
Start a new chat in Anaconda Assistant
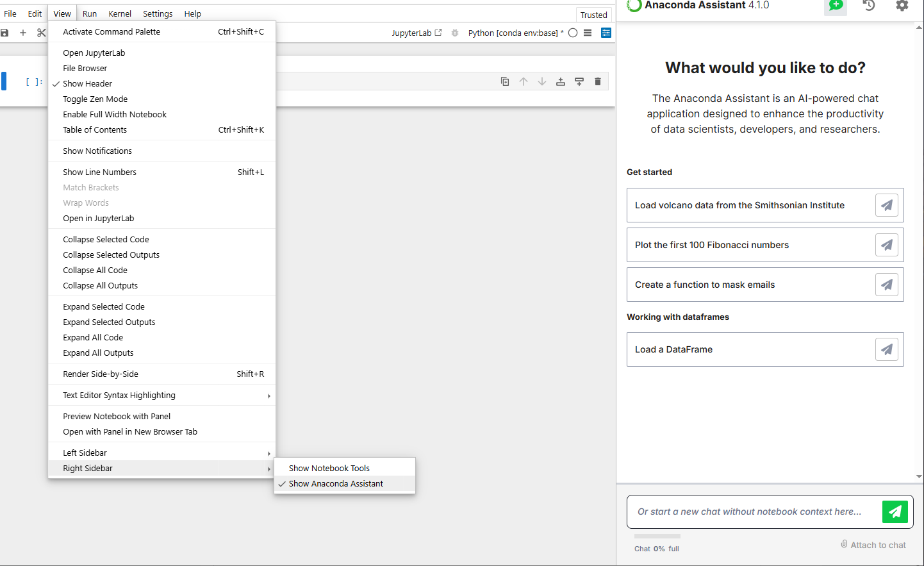click(836, 6)
